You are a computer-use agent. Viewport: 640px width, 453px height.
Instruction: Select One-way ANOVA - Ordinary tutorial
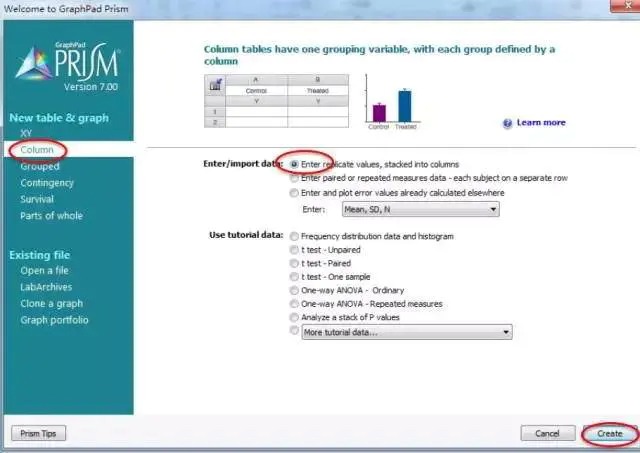[x=294, y=290]
